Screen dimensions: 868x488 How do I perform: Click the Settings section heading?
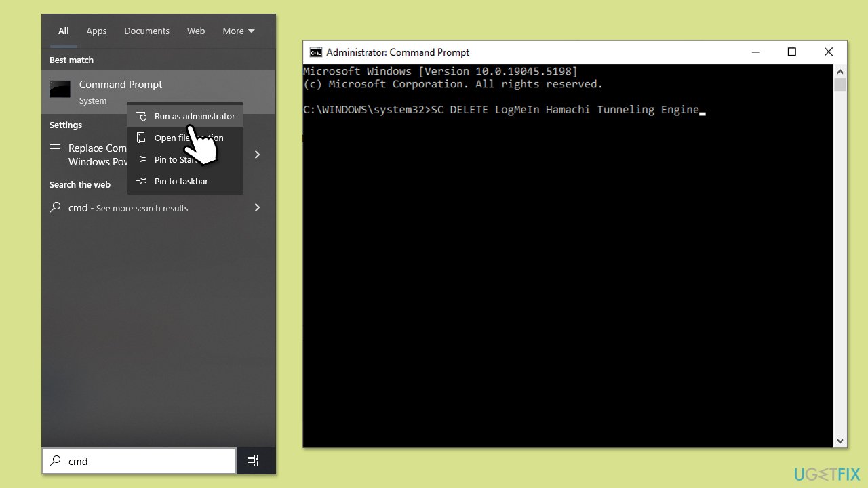pos(66,125)
